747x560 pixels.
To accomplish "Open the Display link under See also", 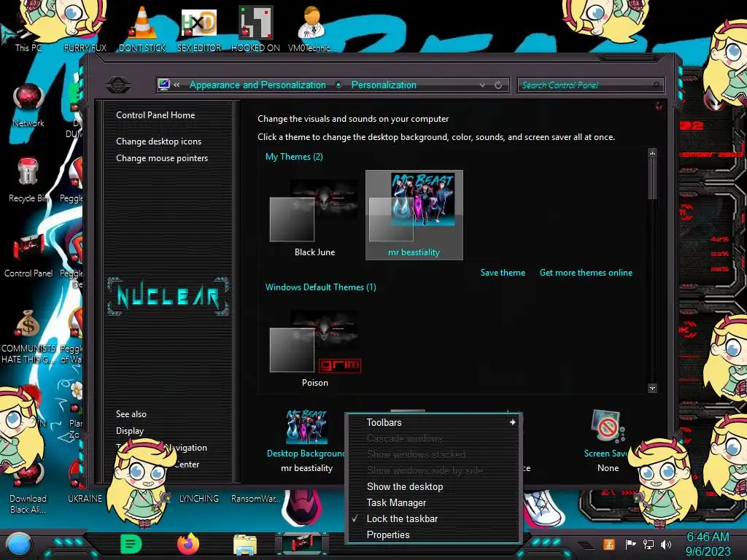I will (130, 431).
